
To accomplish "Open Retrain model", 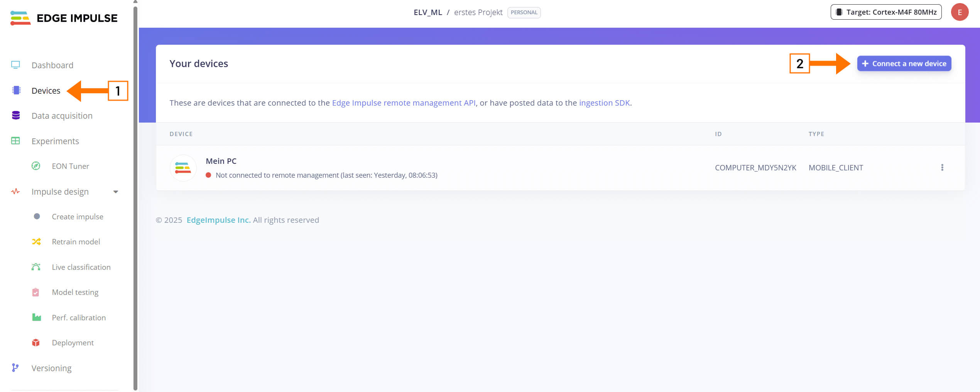I will (x=76, y=242).
